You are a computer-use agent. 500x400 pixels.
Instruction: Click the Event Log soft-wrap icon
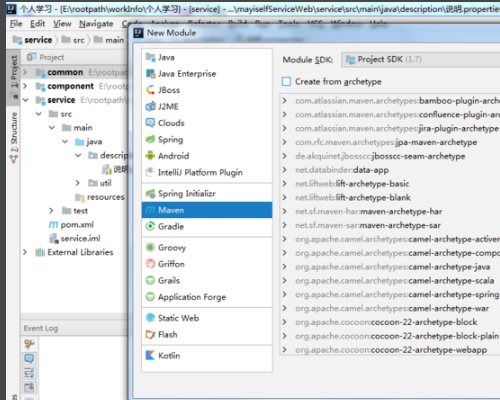click(x=29, y=373)
